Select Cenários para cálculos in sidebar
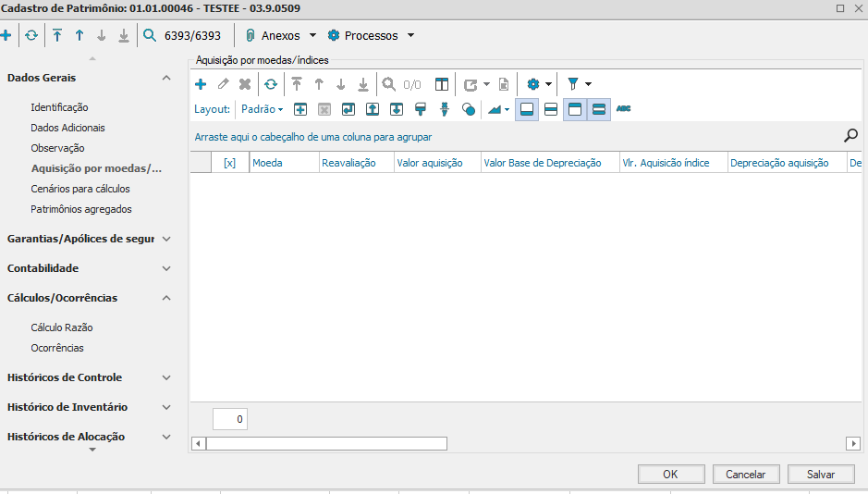The image size is (868, 494). coord(80,189)
